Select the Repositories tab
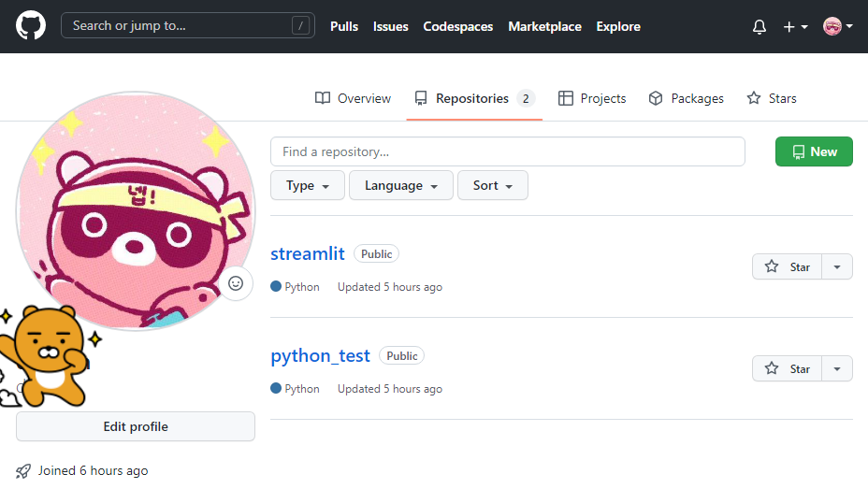The height and width of the screenshot is (503, 868). pos(474,98)
